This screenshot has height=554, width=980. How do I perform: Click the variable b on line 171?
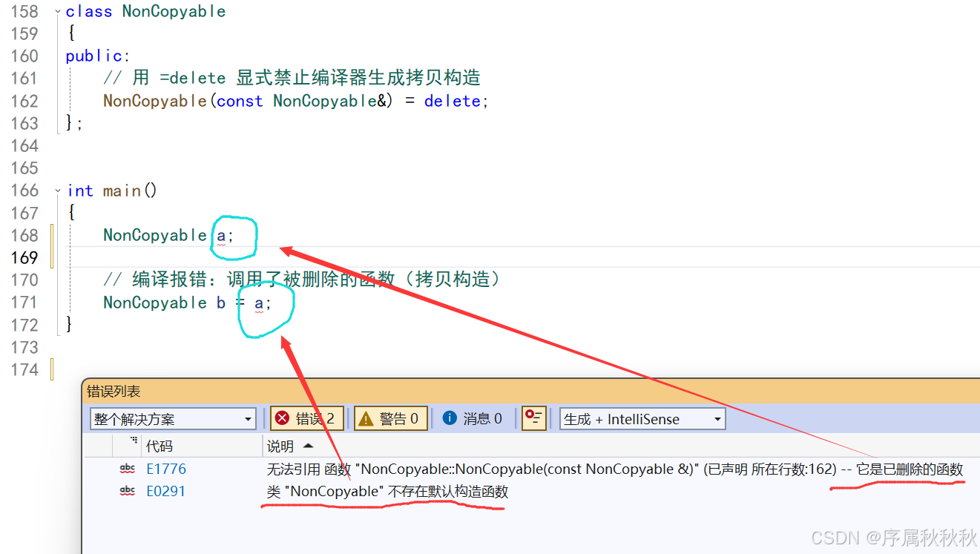tap(221, 303)
